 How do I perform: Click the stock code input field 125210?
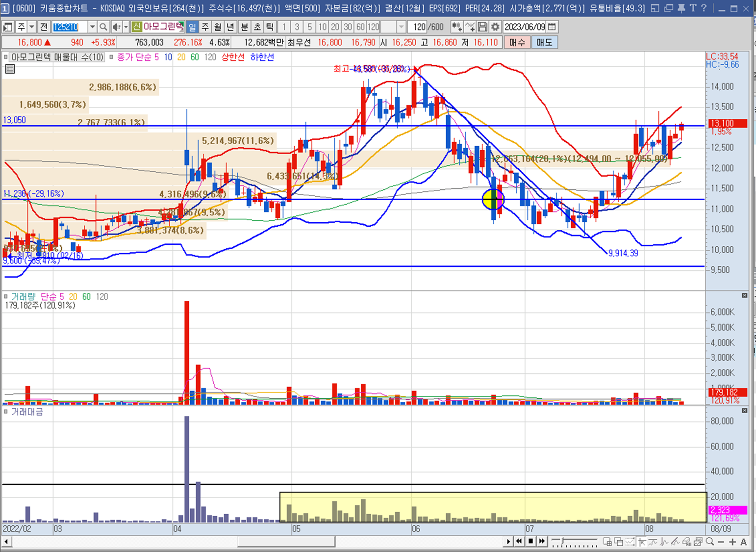coord(70,27)
